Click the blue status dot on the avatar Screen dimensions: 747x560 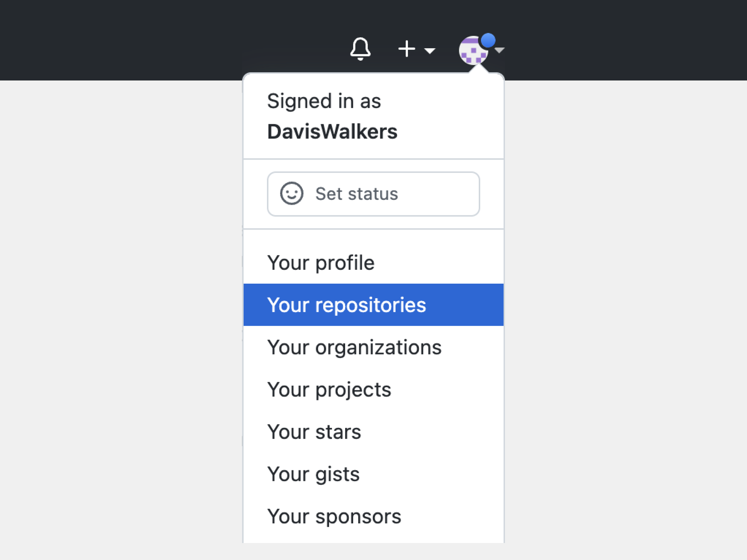[488, 40]
